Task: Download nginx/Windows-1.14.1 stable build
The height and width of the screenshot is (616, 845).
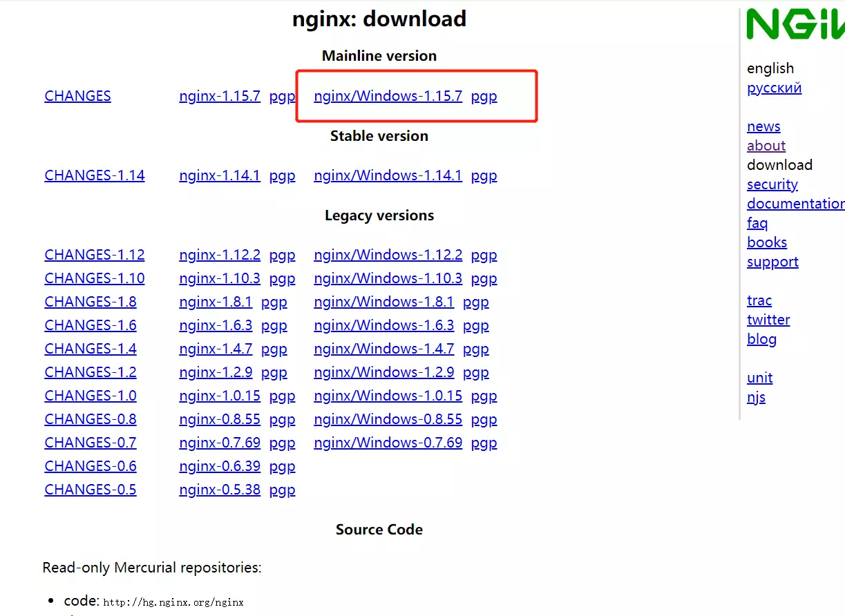Action: click(388, 175)
